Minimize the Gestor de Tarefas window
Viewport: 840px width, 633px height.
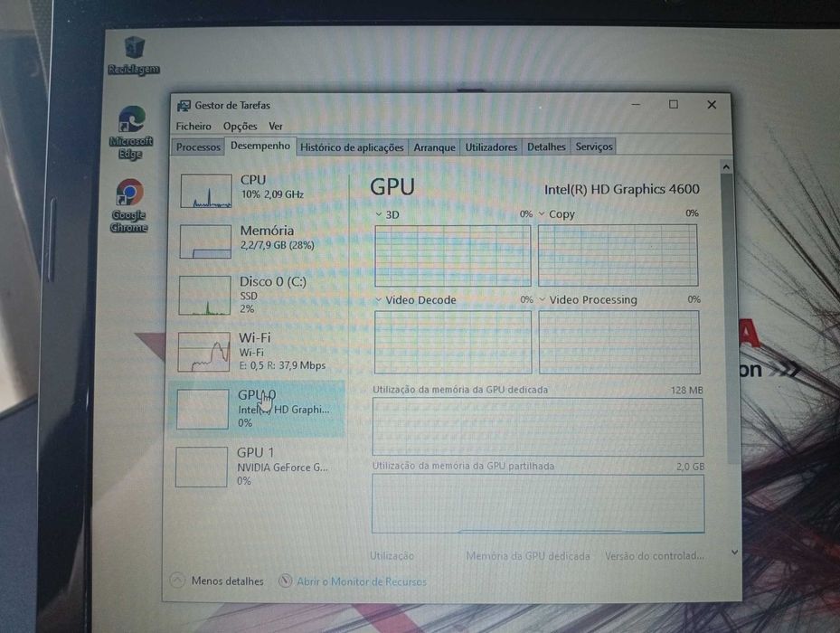[x=636, y=105]
